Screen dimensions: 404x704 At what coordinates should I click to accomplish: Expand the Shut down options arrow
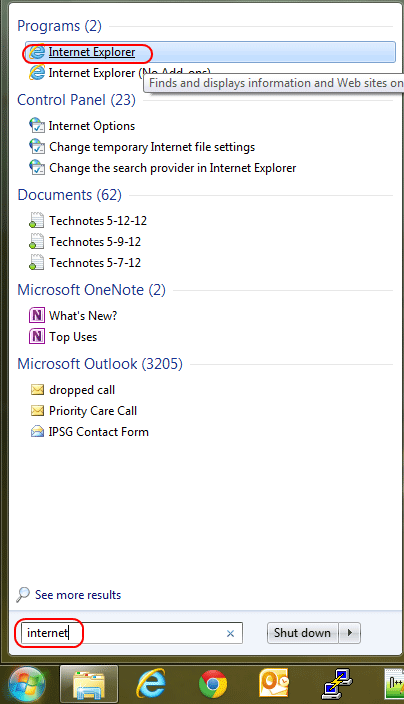pyautogui.click(x=350, y=633)
